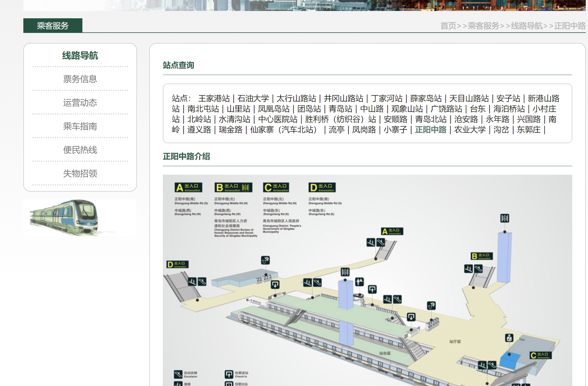Select station 丁家河站
Viewport: 588px width, 386px height.
coord(387,98)
